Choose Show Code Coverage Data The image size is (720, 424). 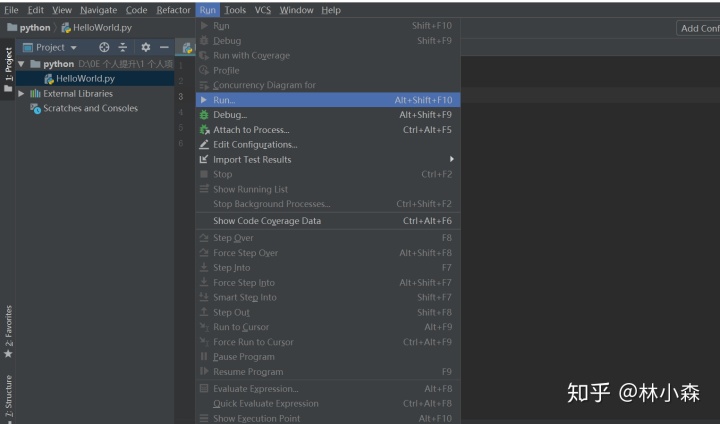[328, 221]
